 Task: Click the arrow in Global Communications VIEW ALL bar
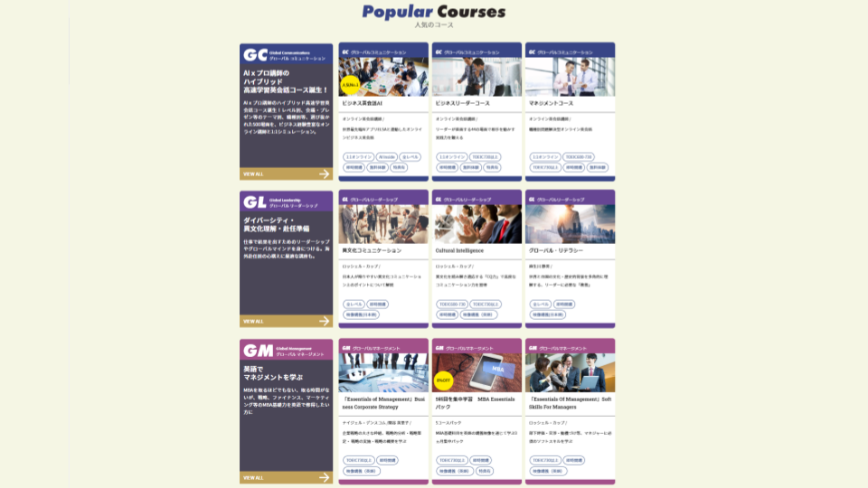[324, 174]
